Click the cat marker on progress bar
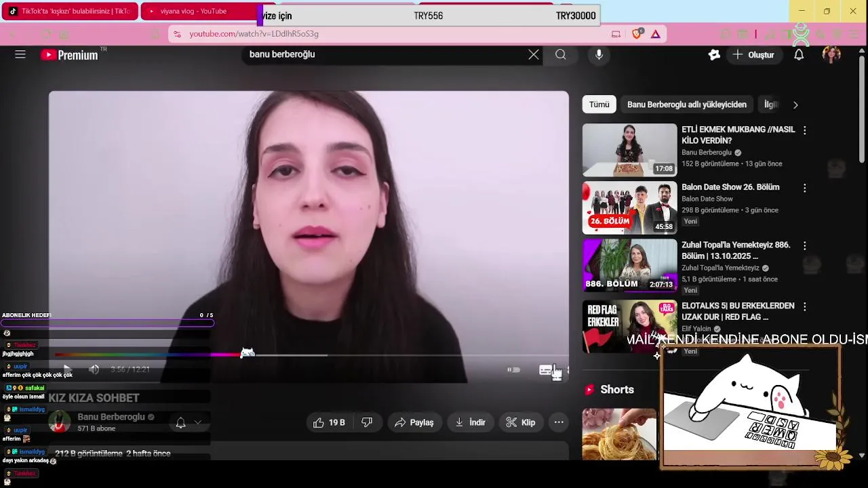 tap(248, 352)
